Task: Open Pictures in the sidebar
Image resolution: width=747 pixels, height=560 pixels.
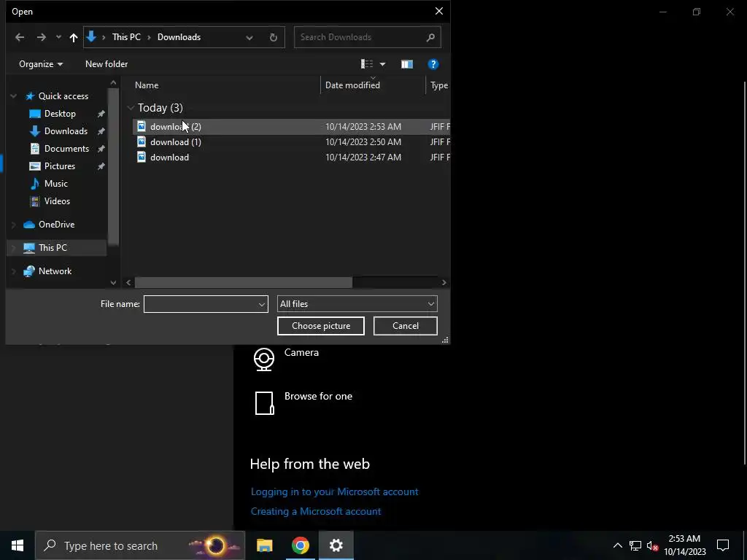Action: [x=60, y=166]
